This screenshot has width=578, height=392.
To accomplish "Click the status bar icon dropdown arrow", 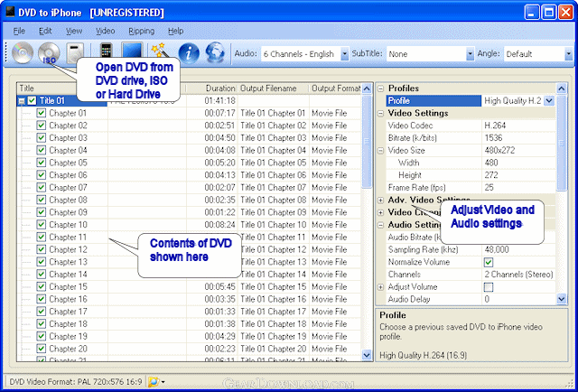I will (x=163, y=382).
